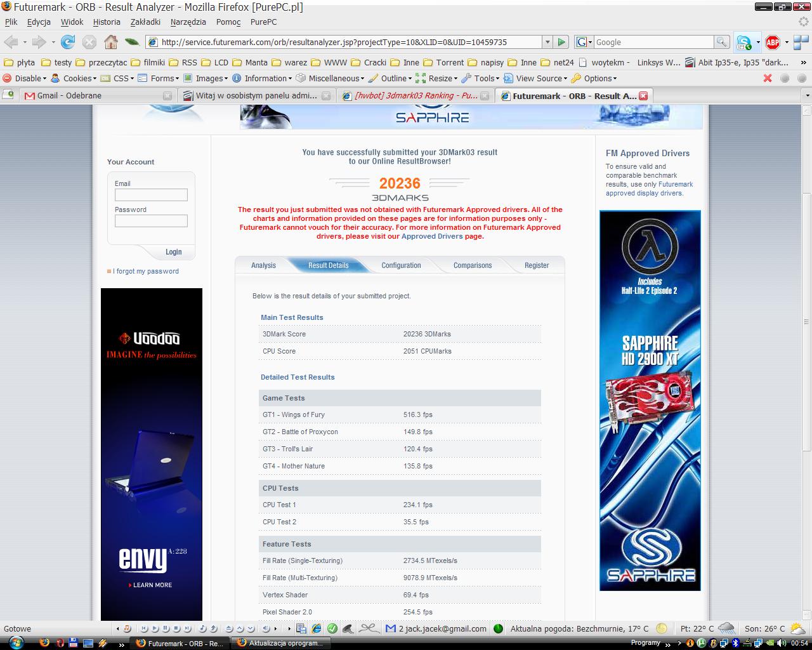Image resolution: width=812 pixels, height=650 pixels.
Task: Click the jack.jacek@gmail.com status bar entry
Action: click(x=442, y=628)
